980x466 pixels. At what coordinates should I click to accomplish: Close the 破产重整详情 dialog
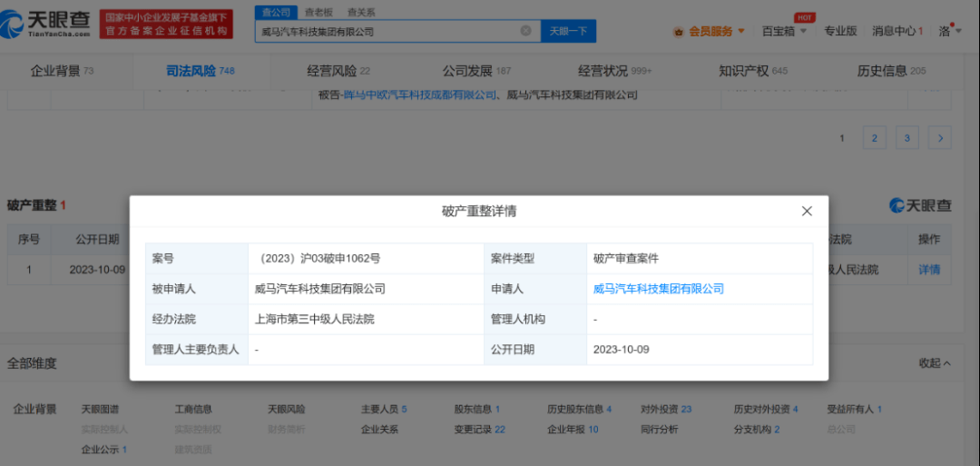(x=807, y=212)
